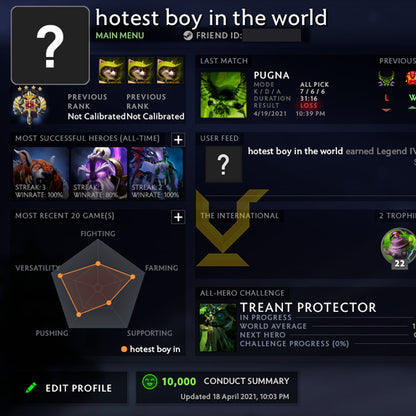This screenshot has width=416, height=416.
Task: Select first most successful hero card
Action: (41, 173)
